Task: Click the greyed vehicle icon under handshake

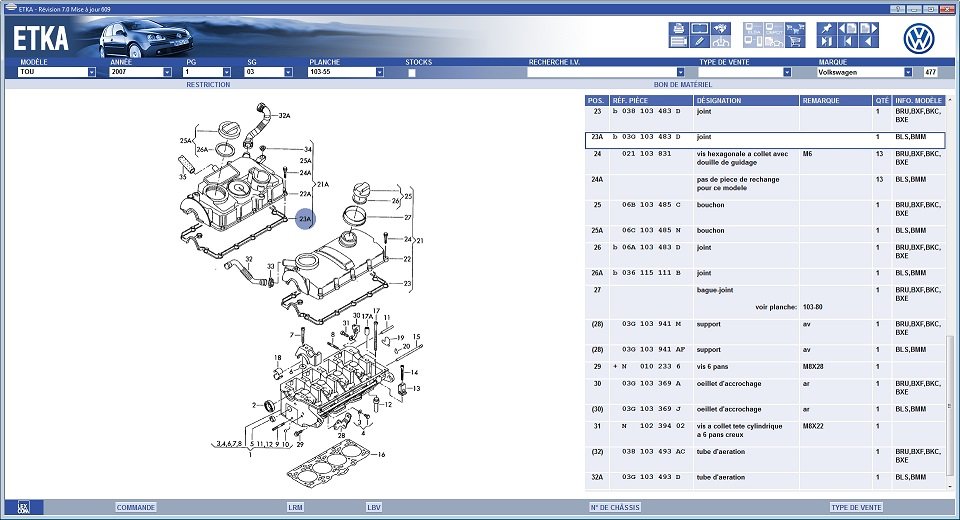Action: pyautogui.click(x=721, y=42)
